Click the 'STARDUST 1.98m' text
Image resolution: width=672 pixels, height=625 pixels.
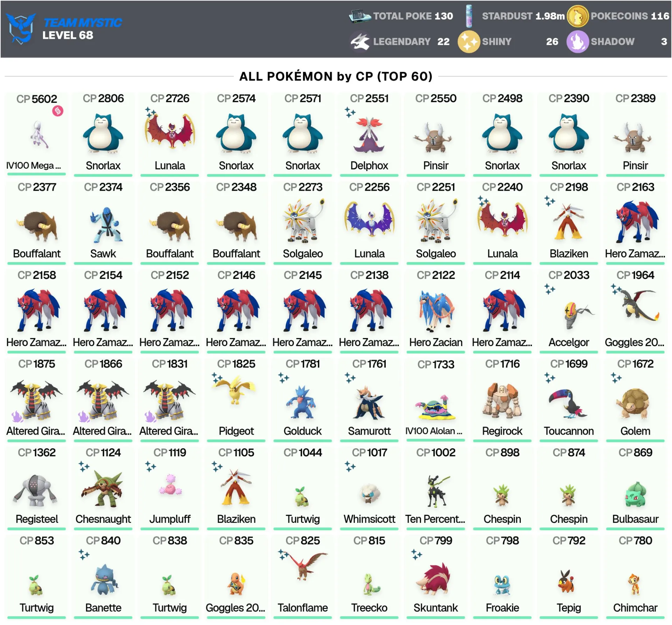coord(523,16)
